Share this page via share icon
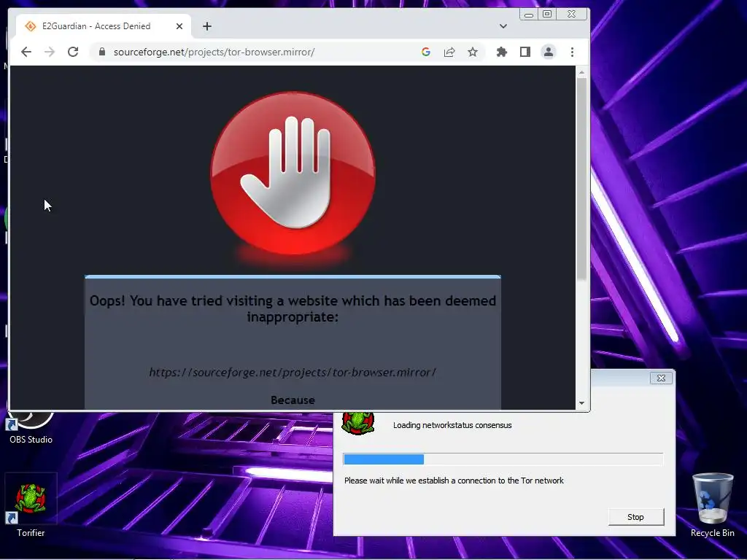The width and height of the screenshot is (747, 560). 449,52
